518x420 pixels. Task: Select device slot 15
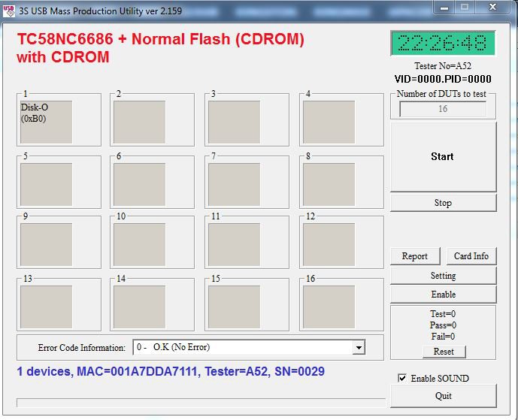coord(234,307)
